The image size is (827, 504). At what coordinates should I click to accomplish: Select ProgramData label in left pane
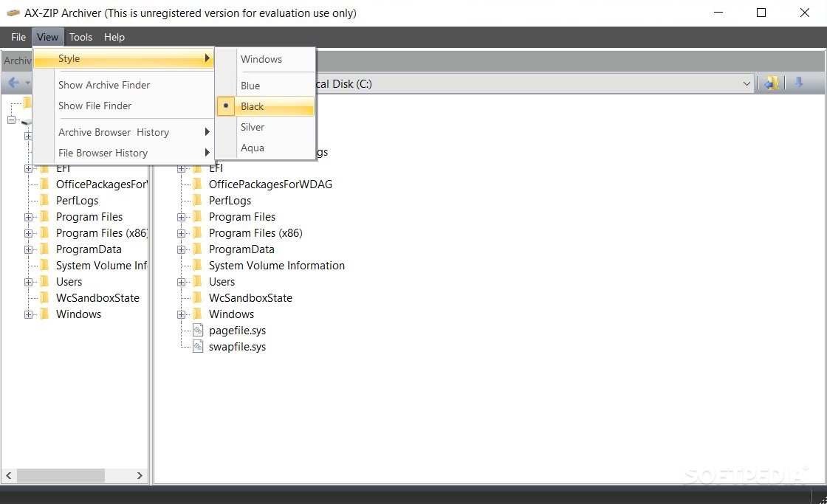[89, 249]
